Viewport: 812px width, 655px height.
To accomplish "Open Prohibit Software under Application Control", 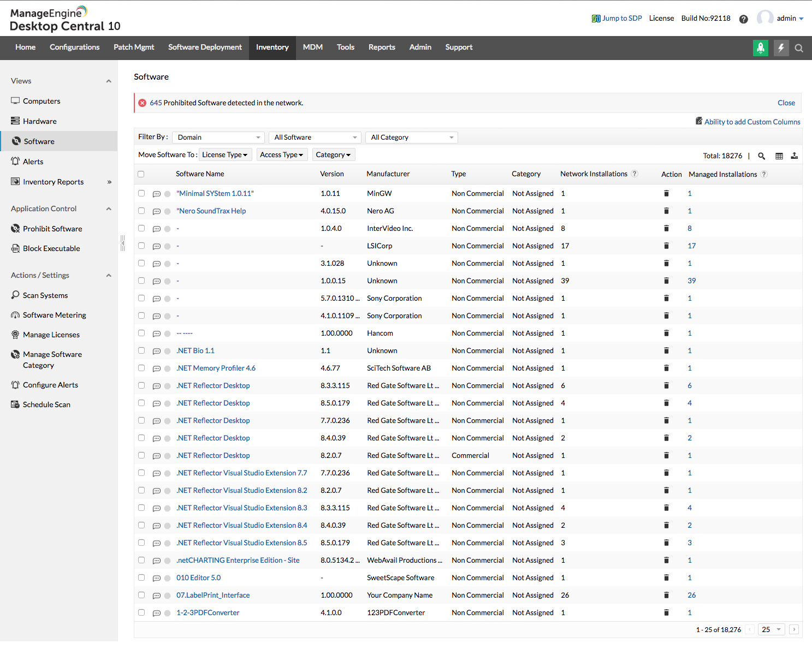I will pyautogui.click(x=52, y=229).
